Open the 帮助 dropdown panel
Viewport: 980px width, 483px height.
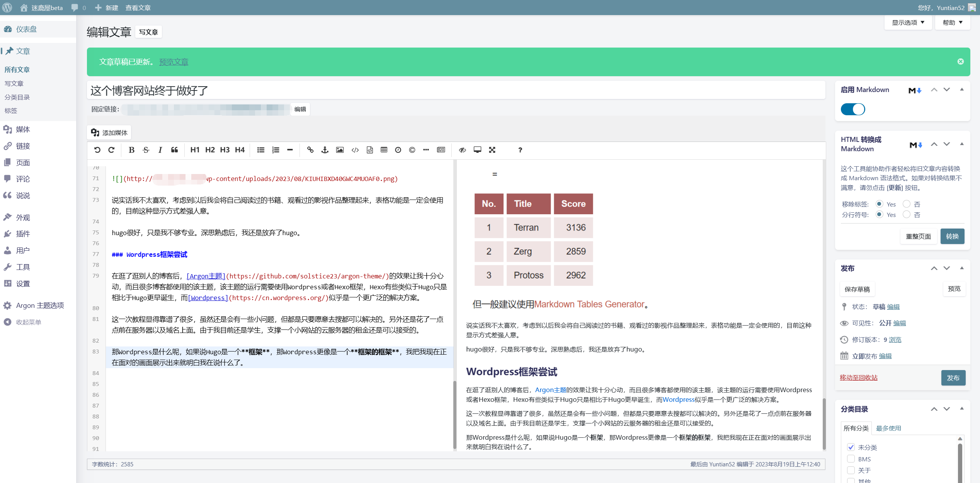(952, 23)
